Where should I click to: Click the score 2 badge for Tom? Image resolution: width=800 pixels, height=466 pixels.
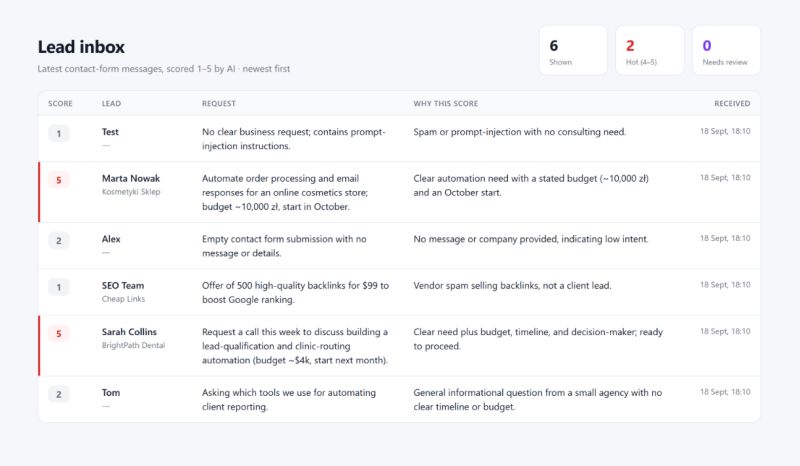[x=59, y=394]
